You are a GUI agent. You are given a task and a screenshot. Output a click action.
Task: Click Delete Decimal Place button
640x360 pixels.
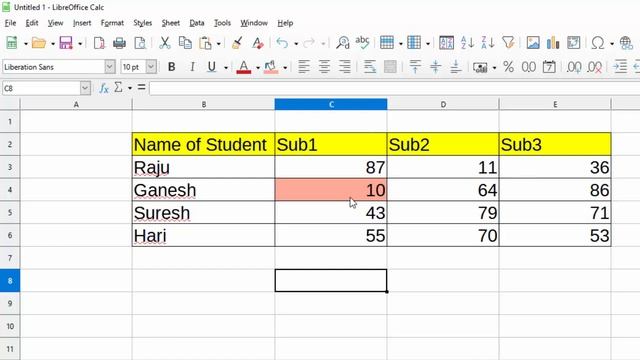595,67
